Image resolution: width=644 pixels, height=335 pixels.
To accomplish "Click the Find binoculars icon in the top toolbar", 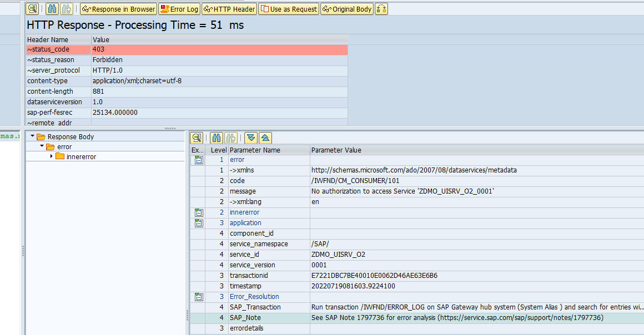I will [x=52, y=9].
